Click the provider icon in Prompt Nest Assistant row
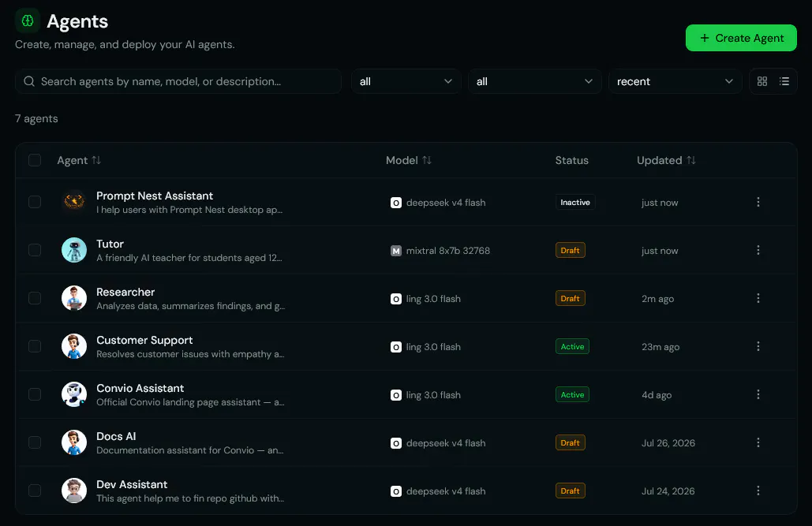 395,203
